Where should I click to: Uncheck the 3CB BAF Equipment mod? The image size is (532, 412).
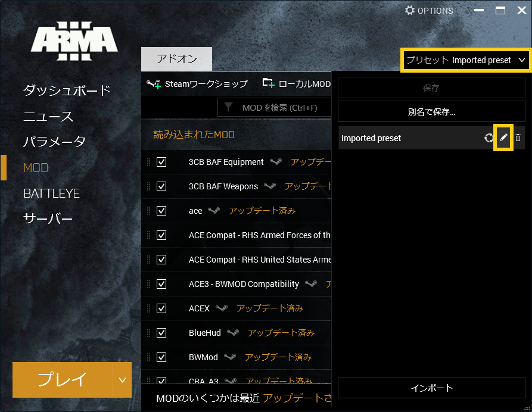click(x=161, y=162)
